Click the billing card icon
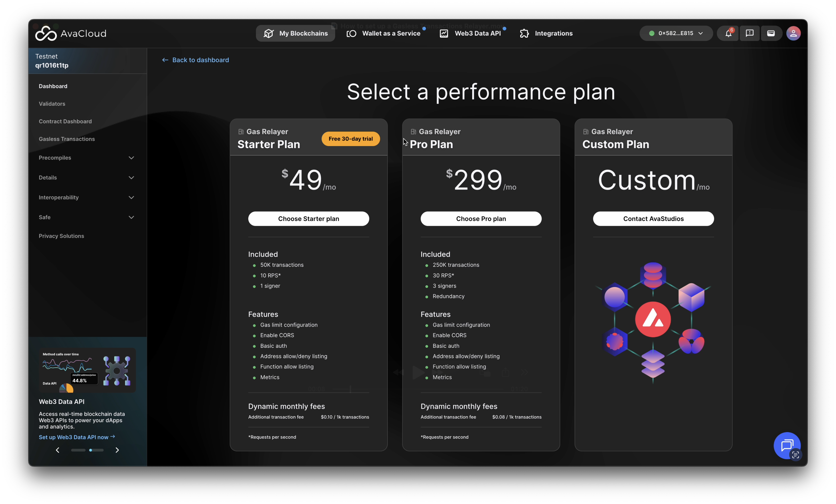Viewport: 836px width, 504px height. tap(771, 33)
